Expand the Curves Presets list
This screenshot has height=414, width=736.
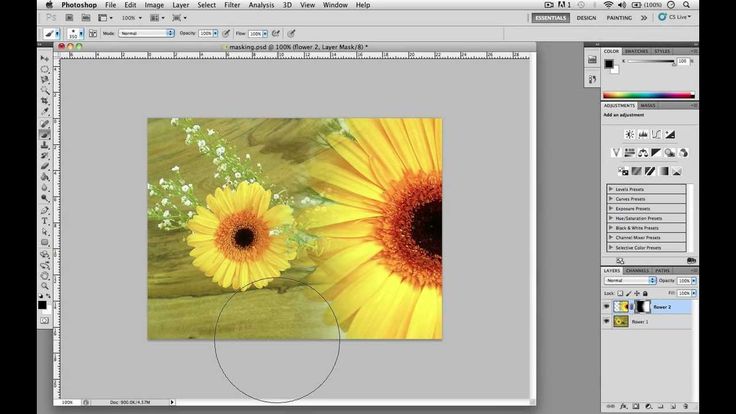click(x=611, y=199)
